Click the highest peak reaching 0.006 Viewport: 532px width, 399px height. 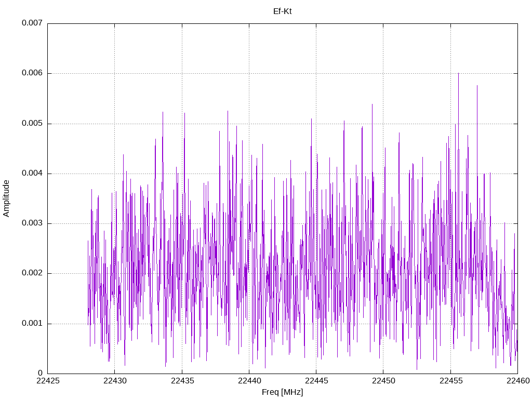[458, 74]
